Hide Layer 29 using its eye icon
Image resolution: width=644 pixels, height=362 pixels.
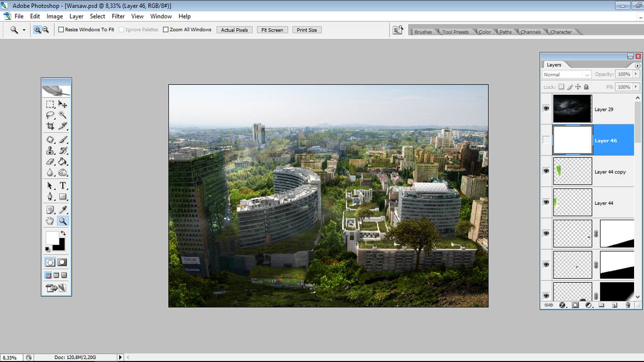coord(546,108)
